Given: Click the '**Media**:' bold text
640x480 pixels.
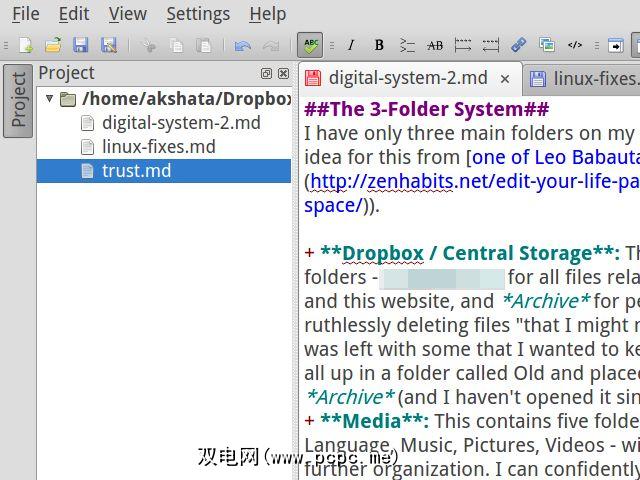Looking at the screenshot, I should pos(375,422).
